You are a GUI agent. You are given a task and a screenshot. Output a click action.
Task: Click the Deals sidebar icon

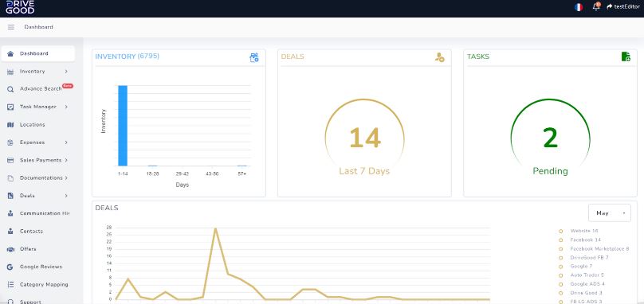coord(10,196)
